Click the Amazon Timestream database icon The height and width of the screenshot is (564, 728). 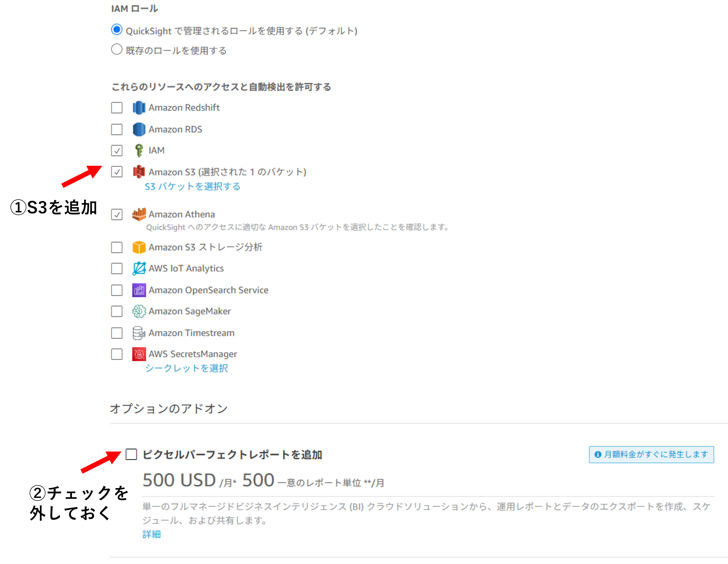pos(139,333)
